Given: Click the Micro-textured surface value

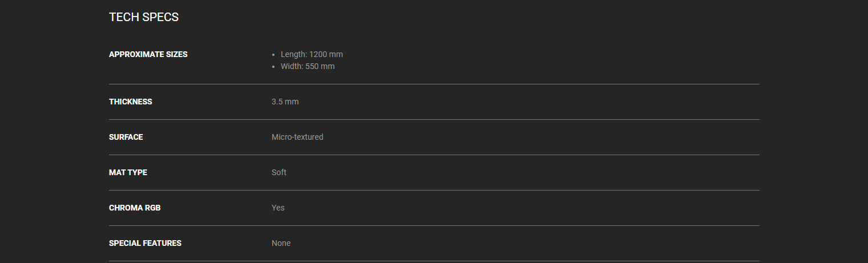Looking at the screenshot, I should pyautogui.click(x=297, y=137).
